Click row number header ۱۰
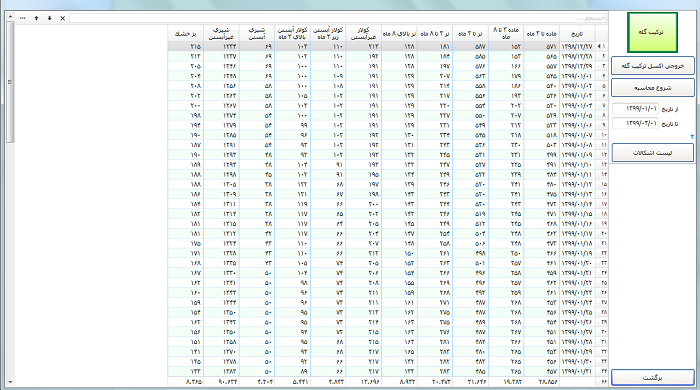The image size is (700, 390). click(601, 135)
